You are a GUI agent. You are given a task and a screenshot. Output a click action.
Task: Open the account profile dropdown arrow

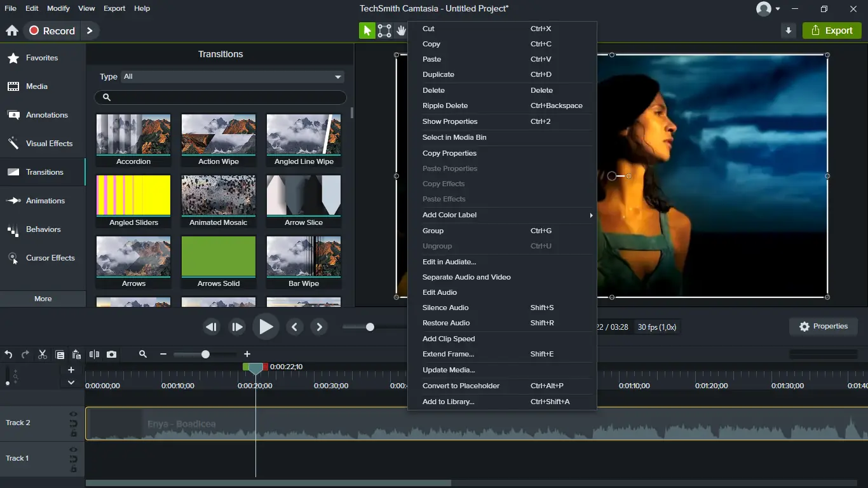(778, 9)
